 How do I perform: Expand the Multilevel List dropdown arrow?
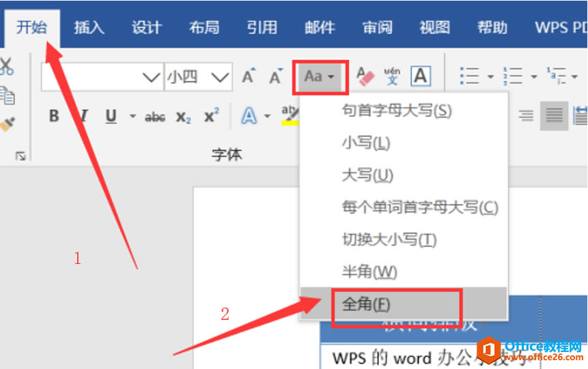(x=574, y=76)
